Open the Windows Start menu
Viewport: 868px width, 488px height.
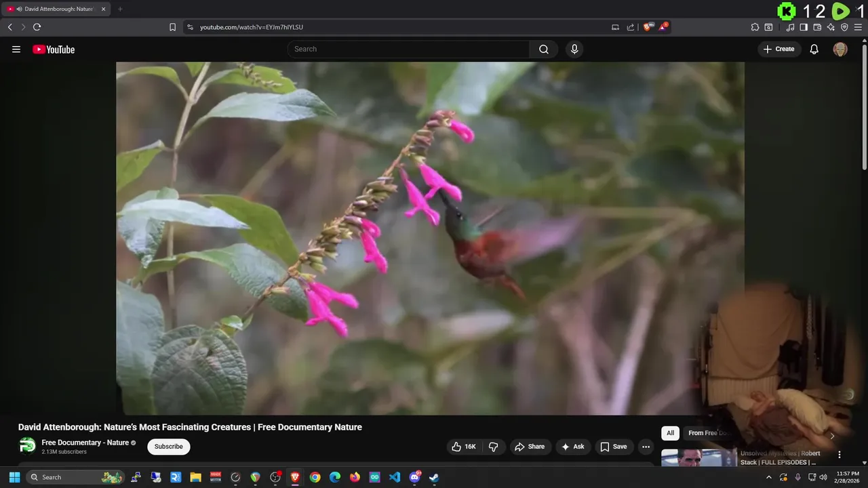tap(14, 477)
